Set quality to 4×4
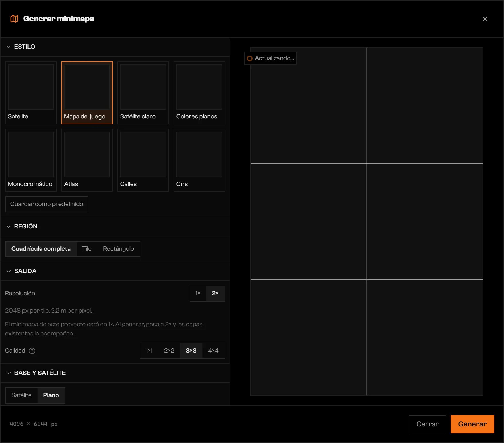This screenshot has width=504, height=443. [x=213, y=351]
